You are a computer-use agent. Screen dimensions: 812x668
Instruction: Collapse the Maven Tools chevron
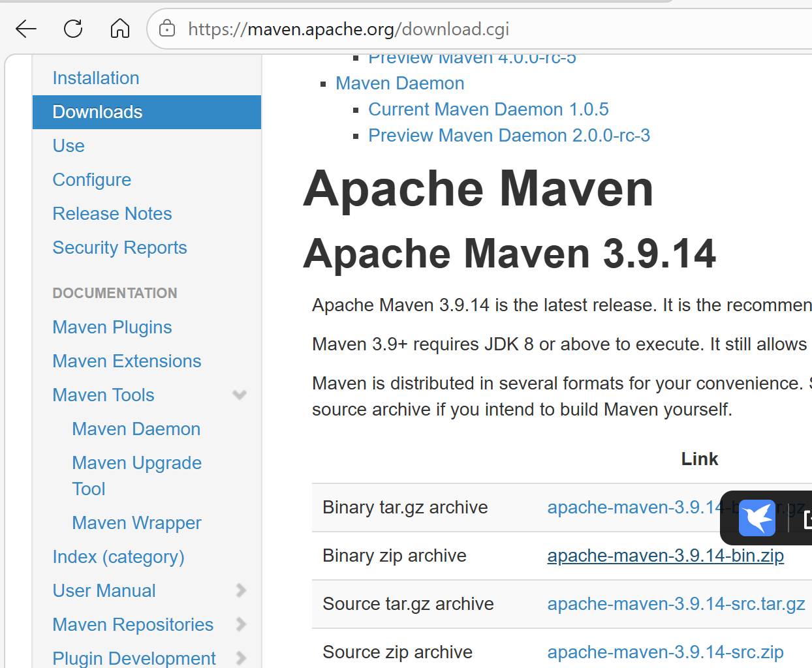click(x=240, y=395)
